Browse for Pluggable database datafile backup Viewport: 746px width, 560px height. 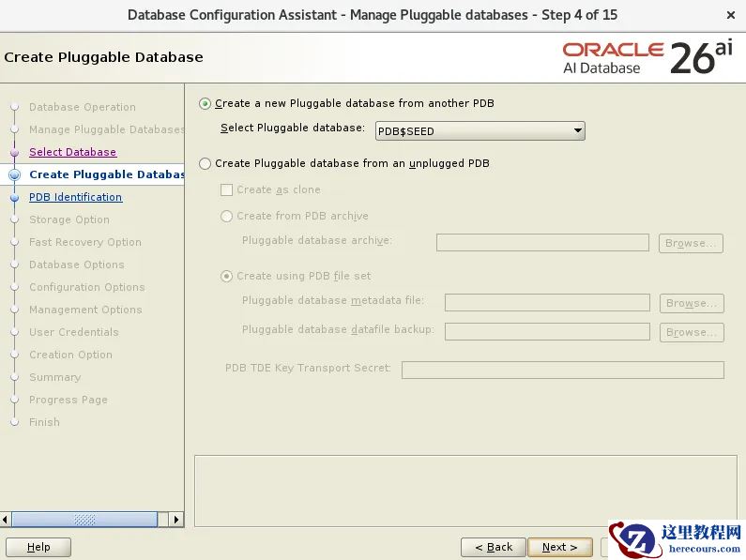[x=692, y=332]
